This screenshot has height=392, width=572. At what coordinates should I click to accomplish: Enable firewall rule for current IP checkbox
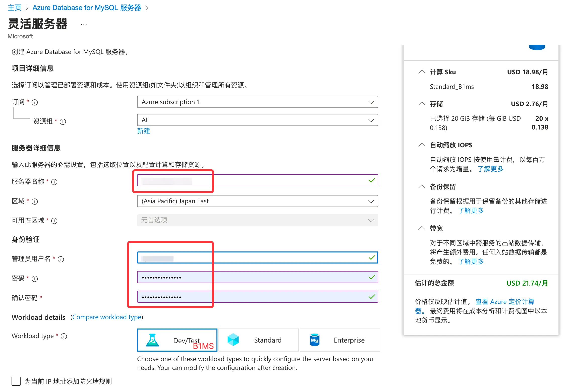click(16, 381)
